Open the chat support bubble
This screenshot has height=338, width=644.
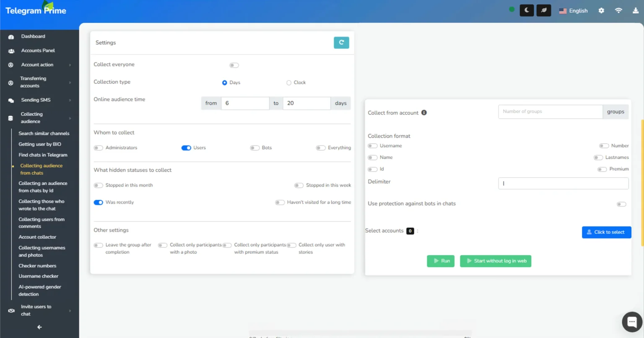pos(632,321)
